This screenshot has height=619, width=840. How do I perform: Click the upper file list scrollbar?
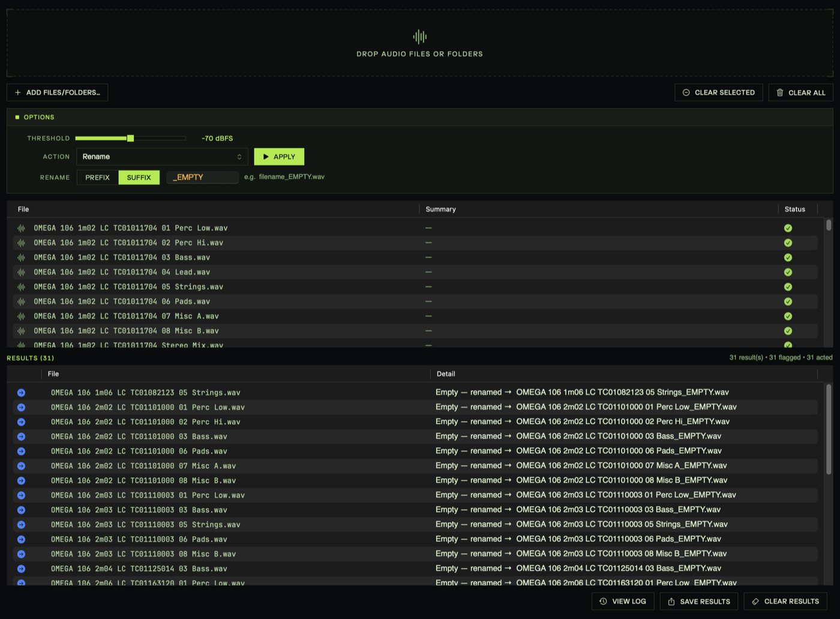coord(829,225)
